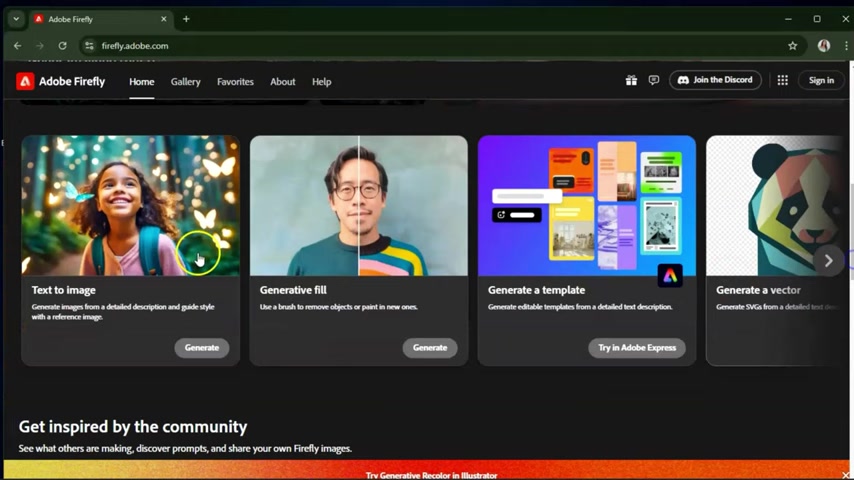Click the Adobe Firefly logo icon
The image size is (854, 480).
click(x=25, y=81)
